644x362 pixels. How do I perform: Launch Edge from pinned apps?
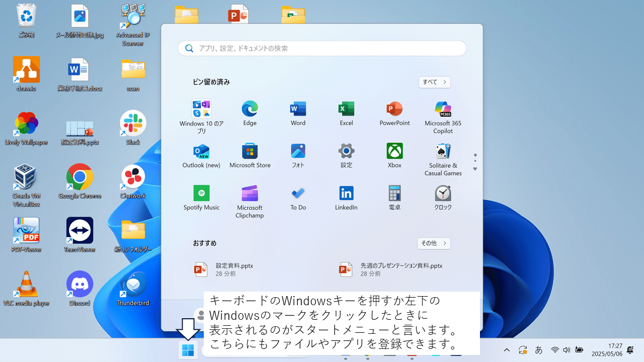(250, 113)
